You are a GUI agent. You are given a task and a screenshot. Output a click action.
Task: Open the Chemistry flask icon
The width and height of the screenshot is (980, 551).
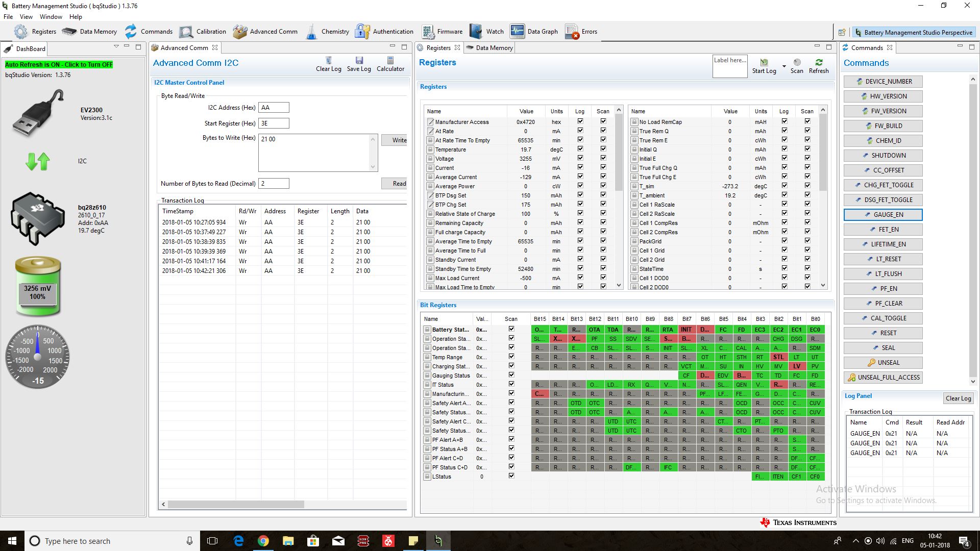point(311,32)
